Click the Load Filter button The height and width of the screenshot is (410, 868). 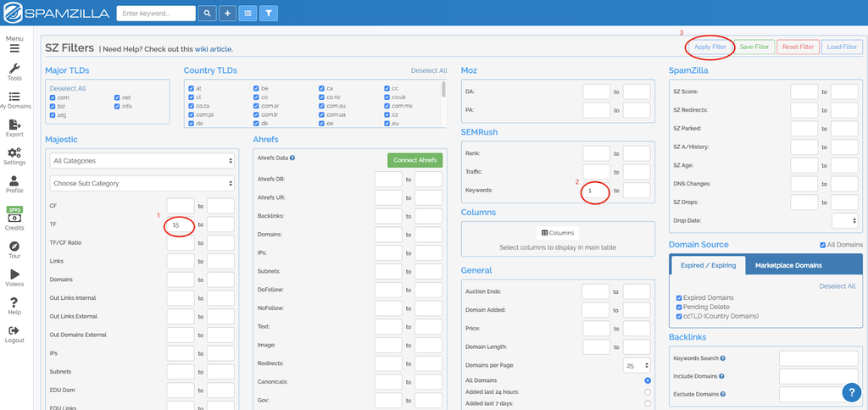click(842, 47)
